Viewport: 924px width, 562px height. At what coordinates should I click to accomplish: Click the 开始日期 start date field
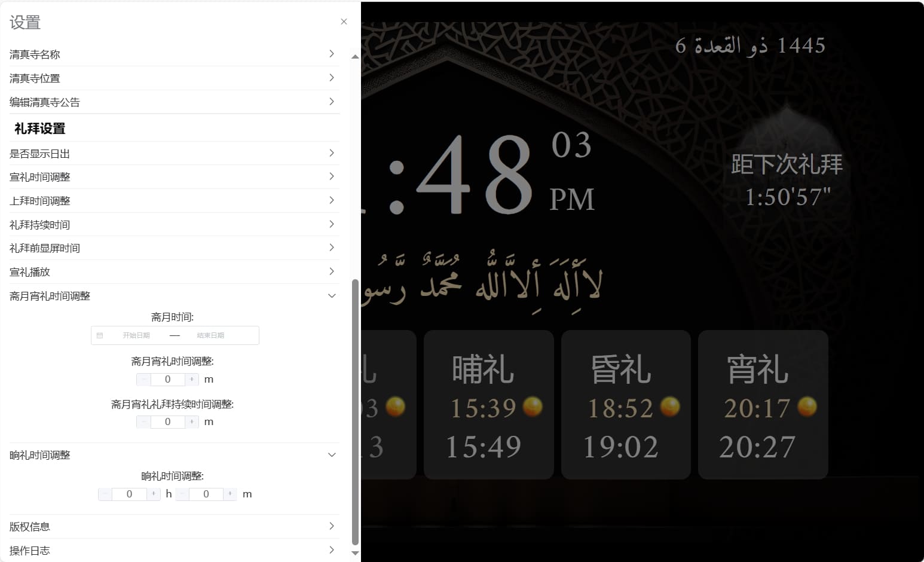point(136,335)
